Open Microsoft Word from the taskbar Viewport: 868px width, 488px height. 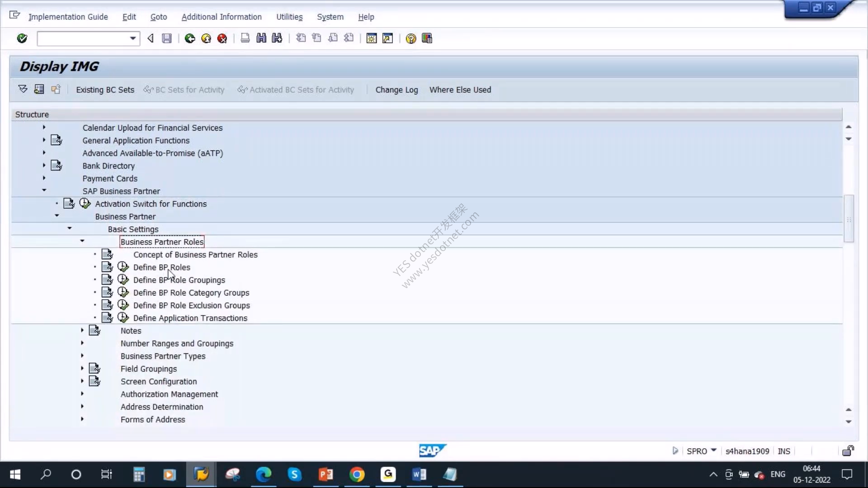419,474
